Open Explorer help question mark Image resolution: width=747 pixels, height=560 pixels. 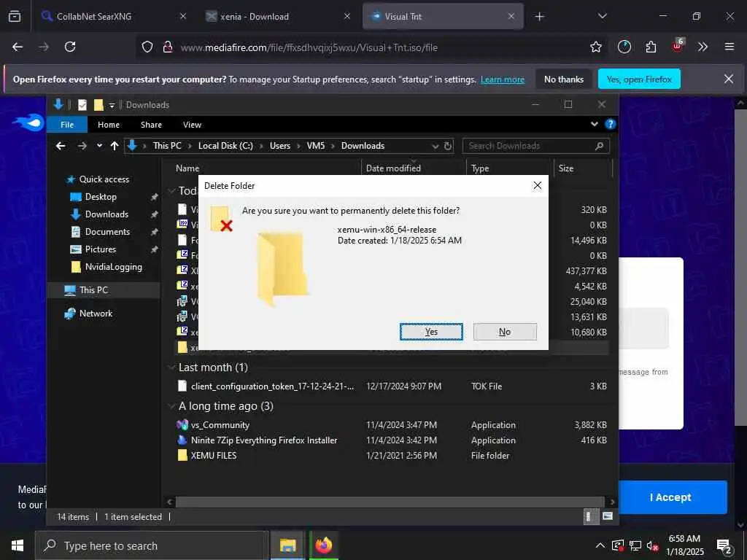610,124
